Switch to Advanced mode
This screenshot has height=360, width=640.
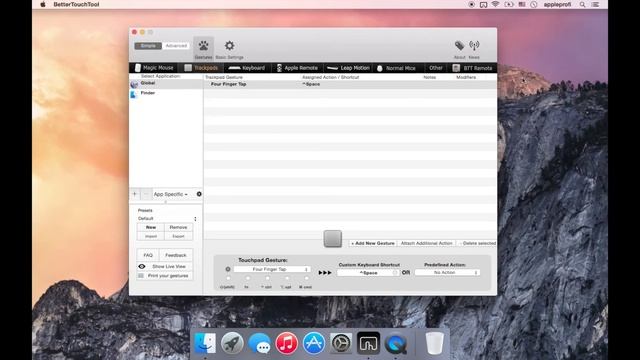point(176,46)
